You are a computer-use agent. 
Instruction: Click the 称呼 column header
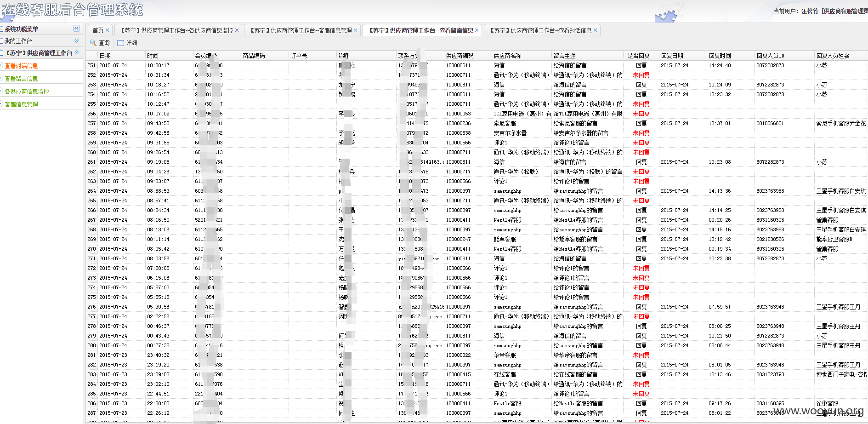click(366, 56)
